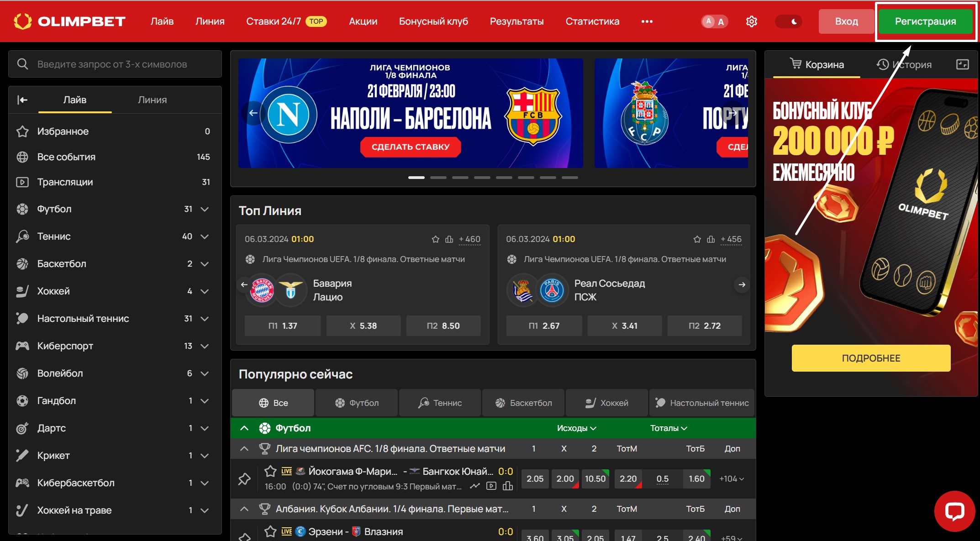980x541 pixels.
Task: Add Бавария – Лацио match to favorites
Action: [x=435, y=239]
